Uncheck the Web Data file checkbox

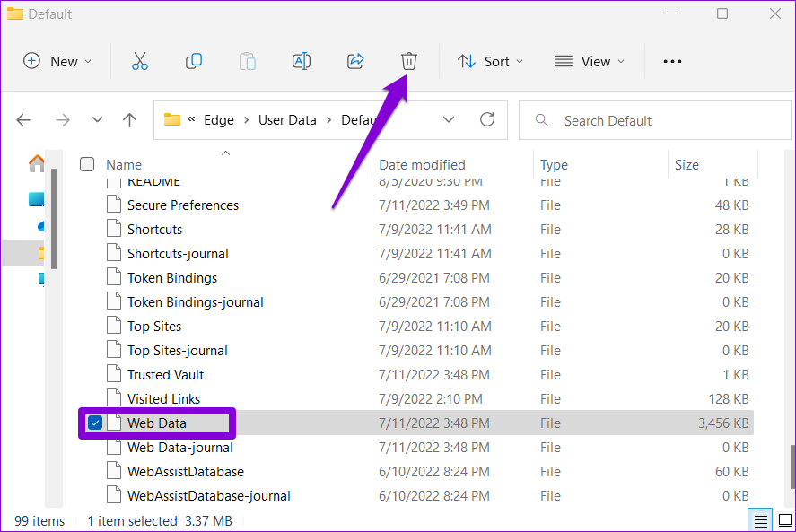[x=95, y=423]
